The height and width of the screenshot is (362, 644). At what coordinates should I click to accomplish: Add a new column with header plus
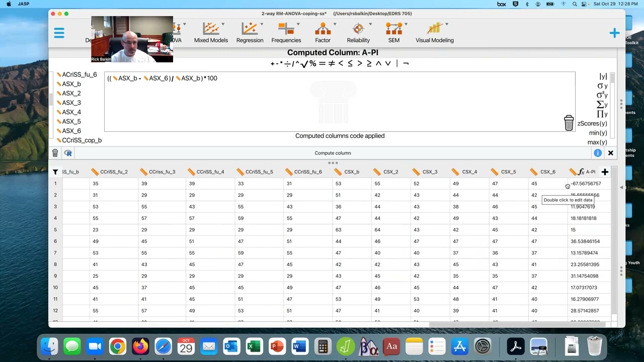click(605, 172)
